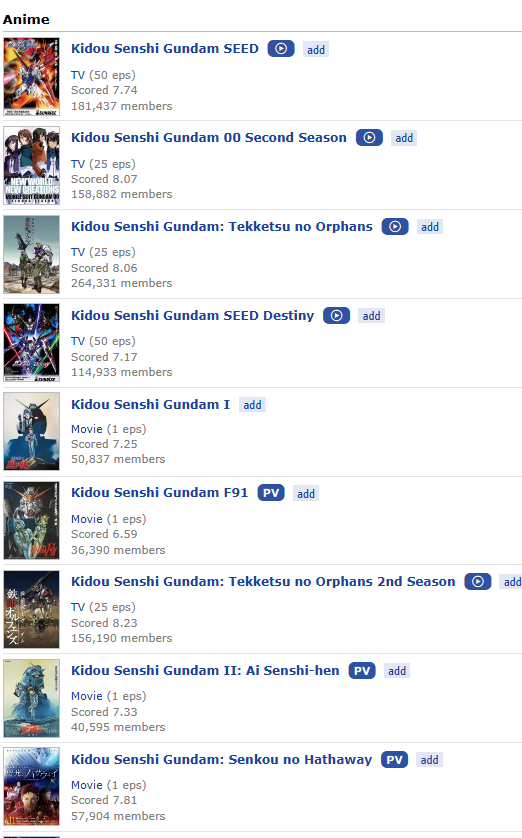Add Kidou Senshi Gundam SEED to list
This screenshot has width=522, height=838.
(316, 50)
